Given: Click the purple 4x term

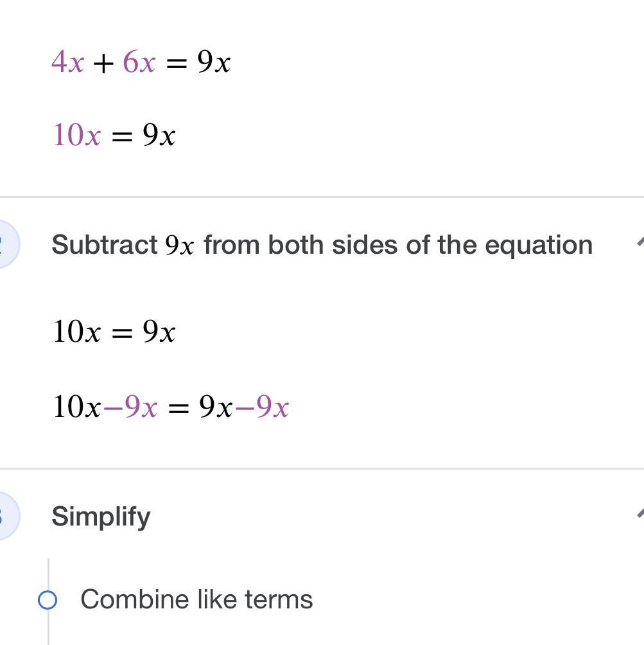Looking at the screenshot, I should 67,62.
